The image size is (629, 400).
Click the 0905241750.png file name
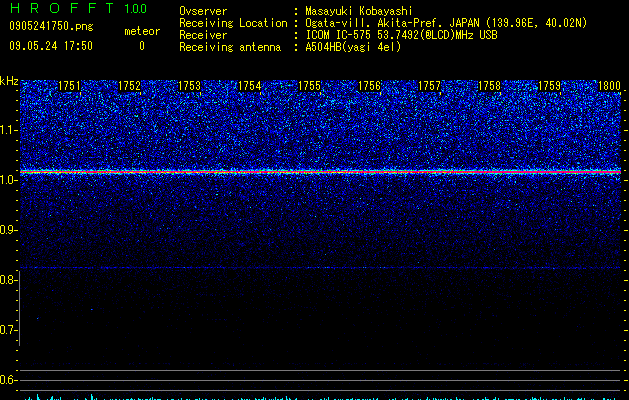(51, 26)
